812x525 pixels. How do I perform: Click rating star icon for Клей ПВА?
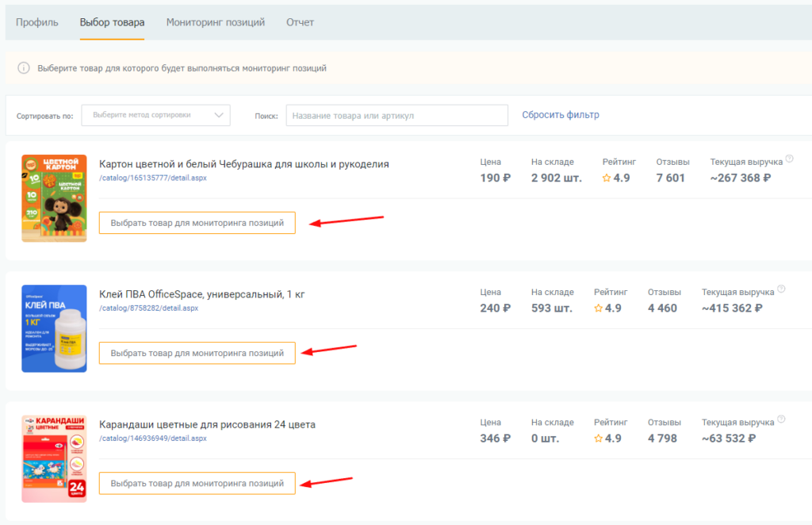point(599,308)
